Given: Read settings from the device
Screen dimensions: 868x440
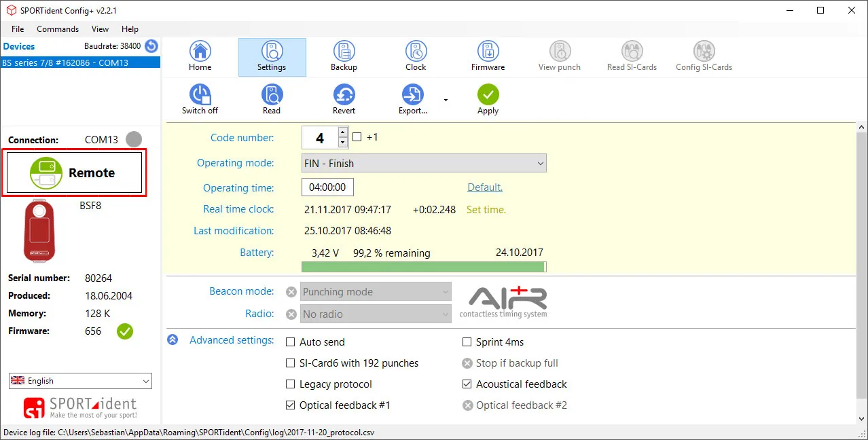Looking at the screenshot, I should tap(272, 100).
